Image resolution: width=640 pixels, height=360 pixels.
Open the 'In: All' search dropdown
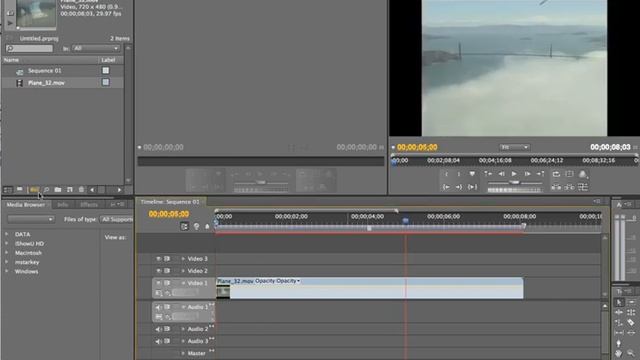tap(96, 48)
